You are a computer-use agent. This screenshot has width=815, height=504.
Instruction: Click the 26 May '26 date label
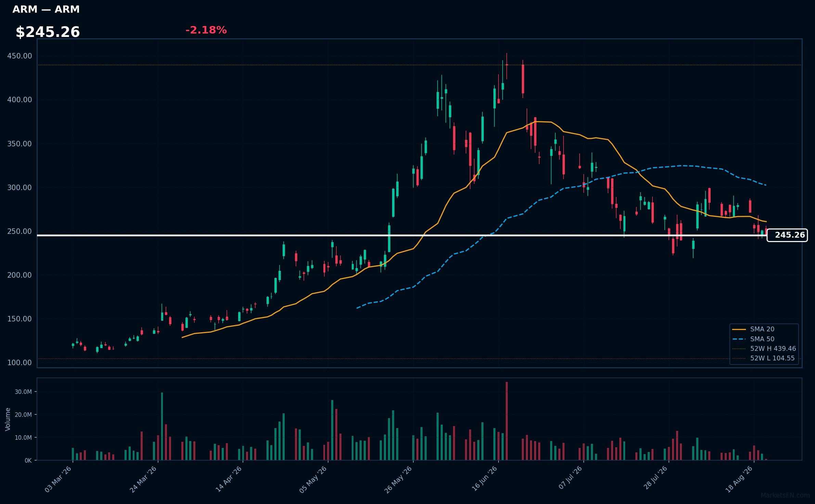tap(398, 479)
